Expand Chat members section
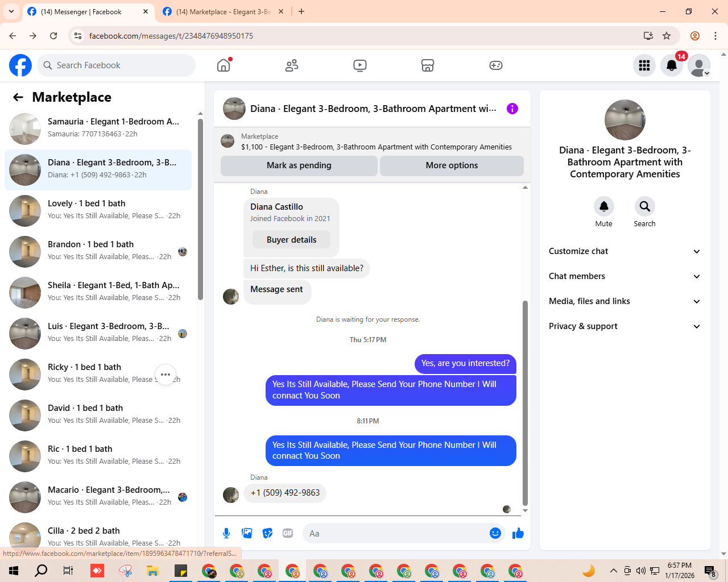This screenshot has height=582, width=728. pos(624,276)
